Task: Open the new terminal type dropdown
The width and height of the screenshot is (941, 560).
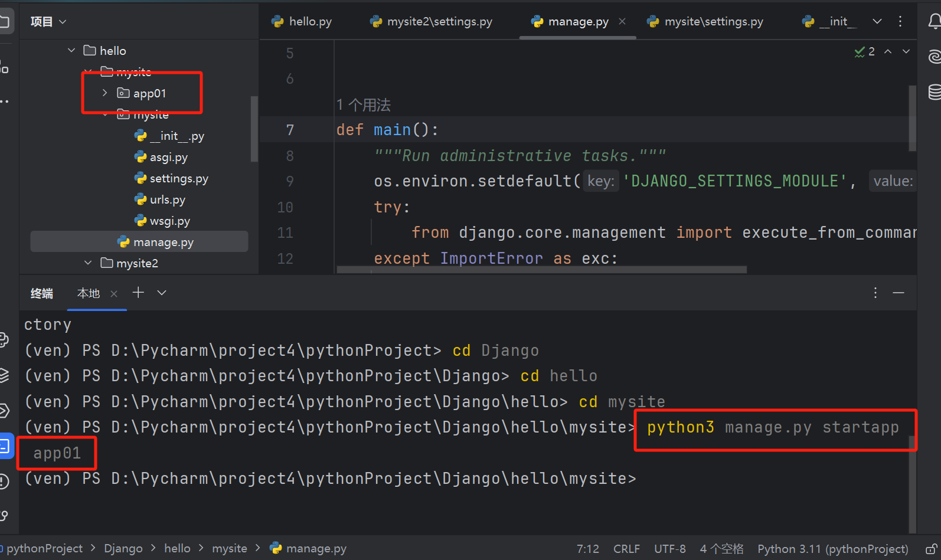Action: 162,293
